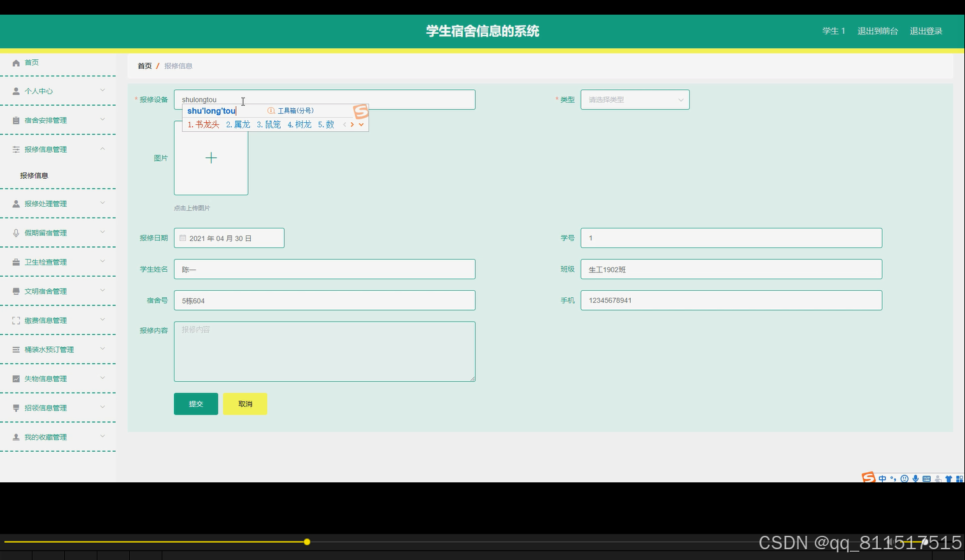The height and width of the screenshot is (560, 965).
Task: Click the user icon beside 报修处理管理
Action: [16, 204]
